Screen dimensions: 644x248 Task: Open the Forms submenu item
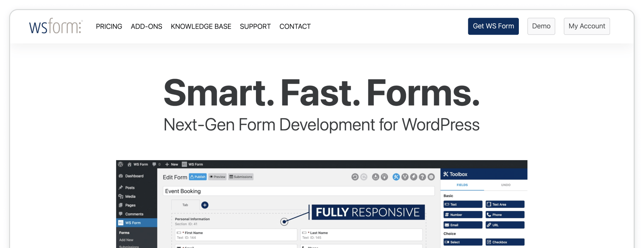coord(124,233)
